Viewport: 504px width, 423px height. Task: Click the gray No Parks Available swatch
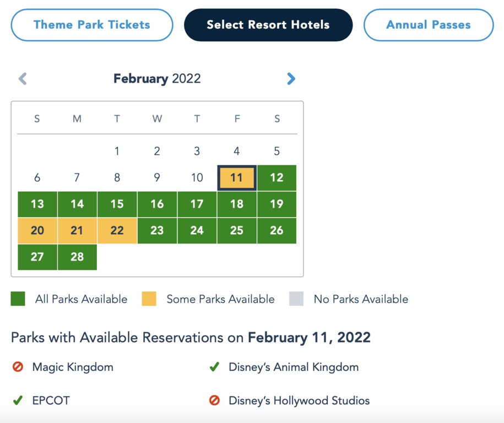tap(296, 299)
